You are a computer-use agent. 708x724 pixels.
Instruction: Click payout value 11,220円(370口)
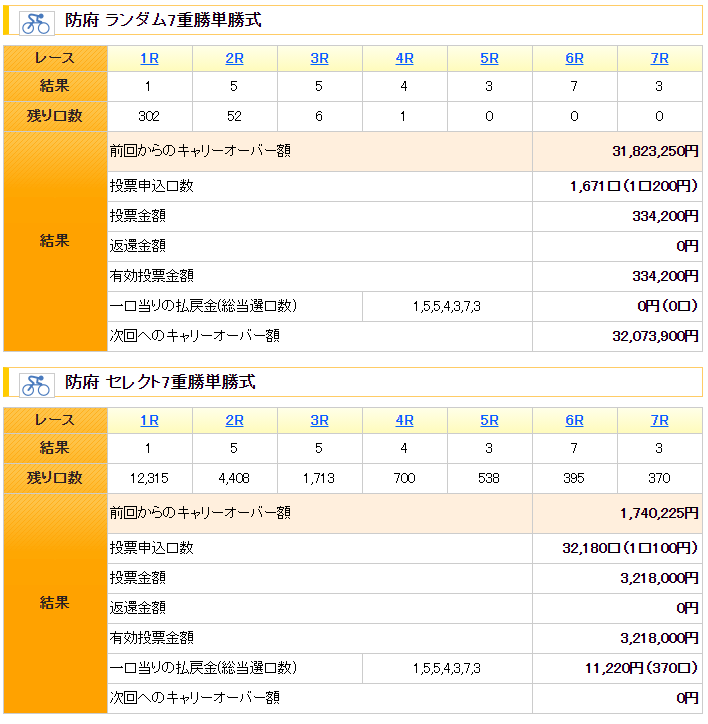pyautogui.click(x=641, y=668)
